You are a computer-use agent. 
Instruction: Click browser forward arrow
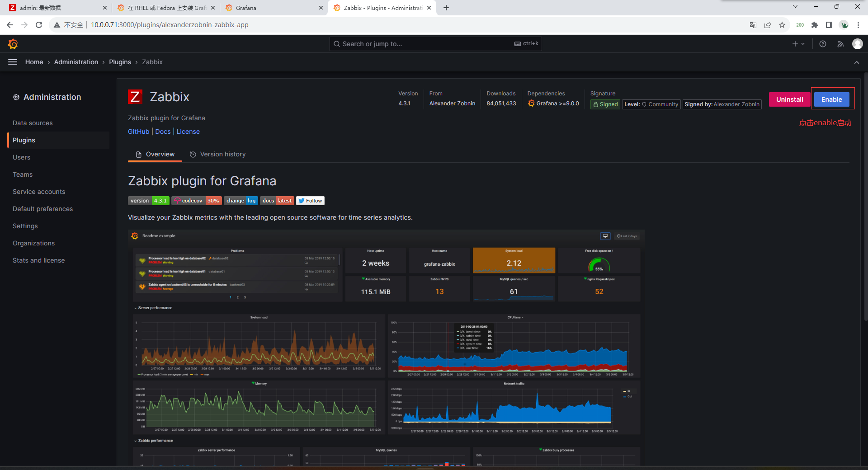pos(24,25)
